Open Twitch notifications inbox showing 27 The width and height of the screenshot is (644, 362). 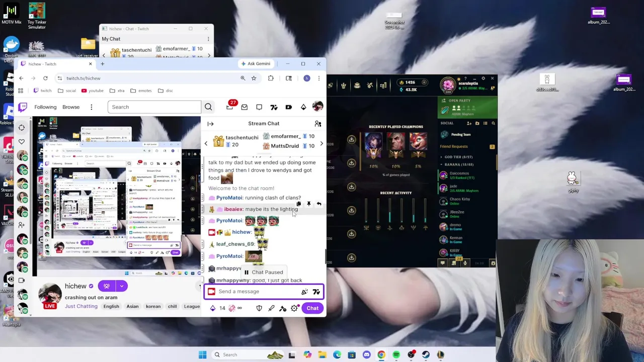click(230, 106)
